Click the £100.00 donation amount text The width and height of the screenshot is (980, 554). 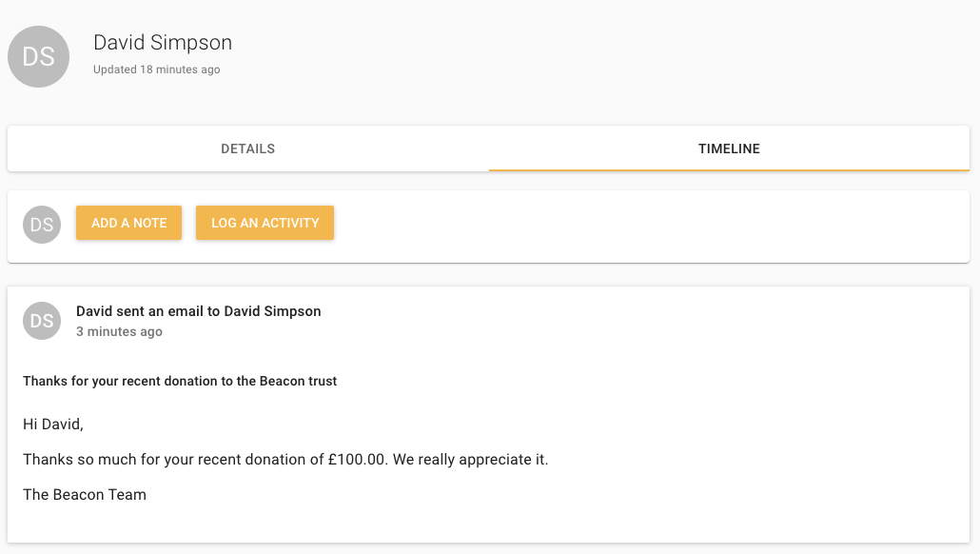pos(357,460)
